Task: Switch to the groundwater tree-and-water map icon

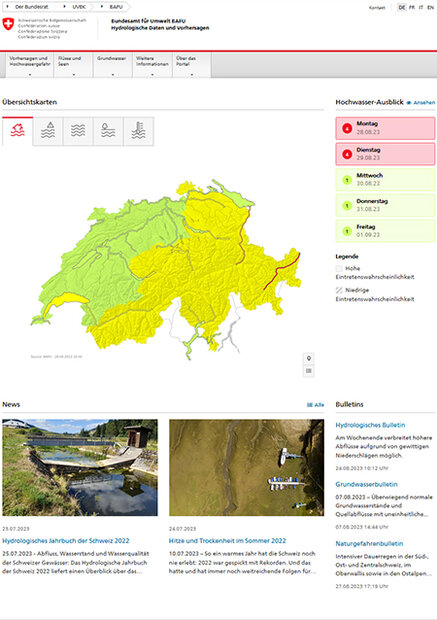Action: [108, 131]
